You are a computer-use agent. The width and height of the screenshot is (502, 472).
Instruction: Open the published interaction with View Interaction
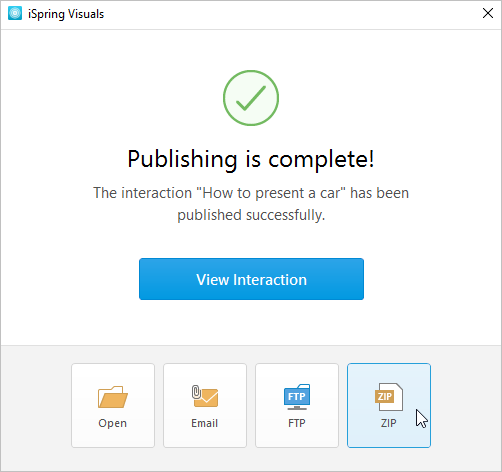tap(251, 279)
